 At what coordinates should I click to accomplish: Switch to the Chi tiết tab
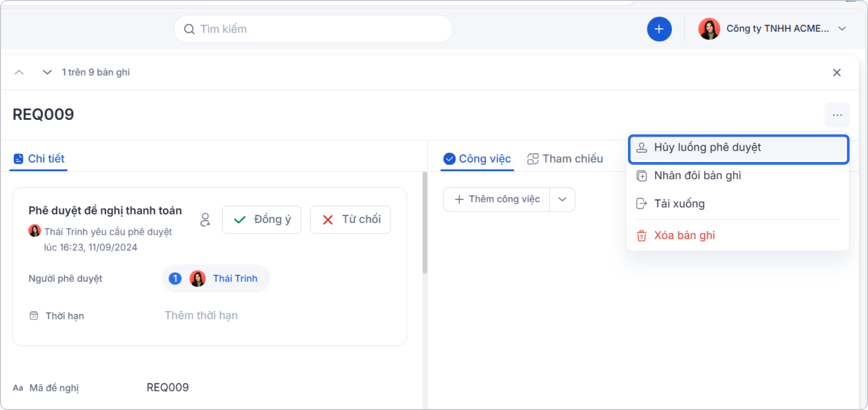pos(39,159)
